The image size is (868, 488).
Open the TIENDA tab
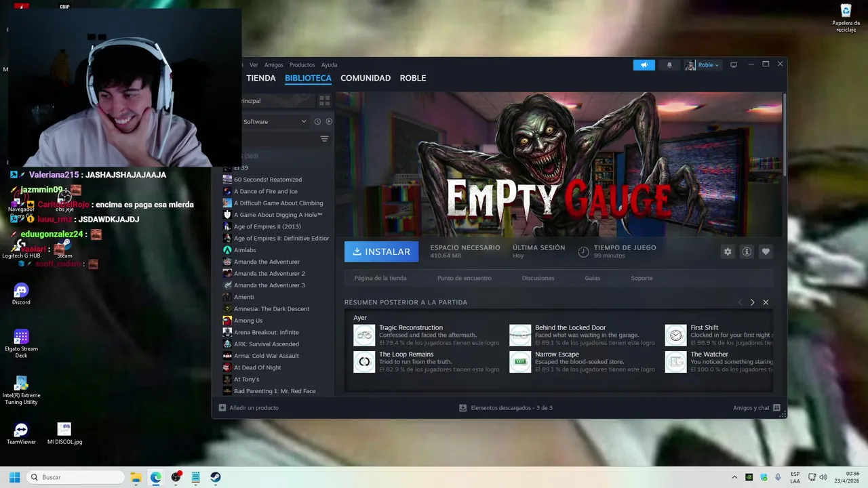point(261,78)
